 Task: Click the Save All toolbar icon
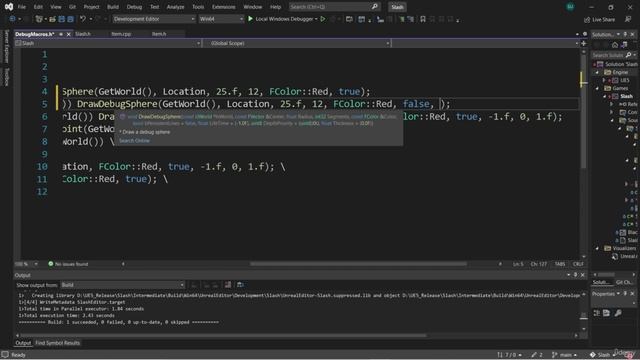coord(71,19)
